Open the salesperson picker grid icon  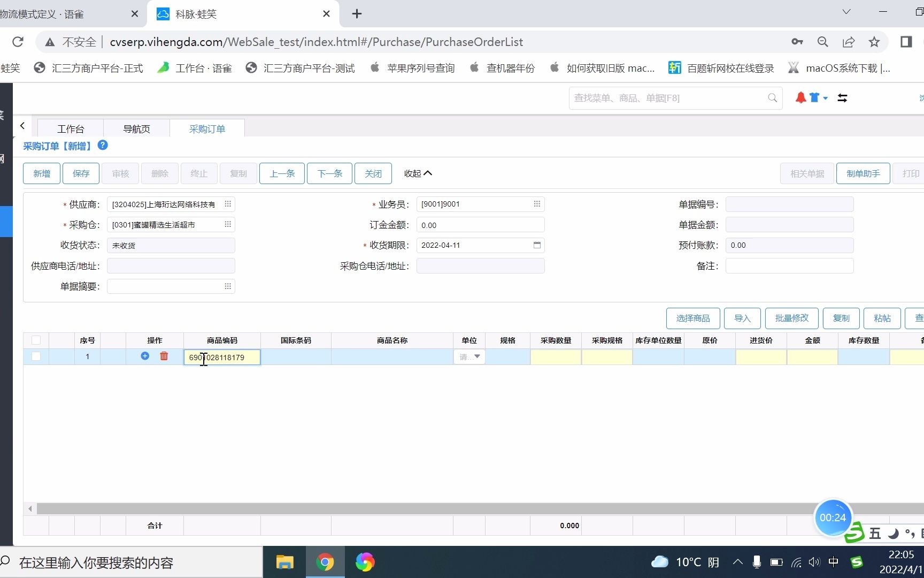tap(537, 204)
